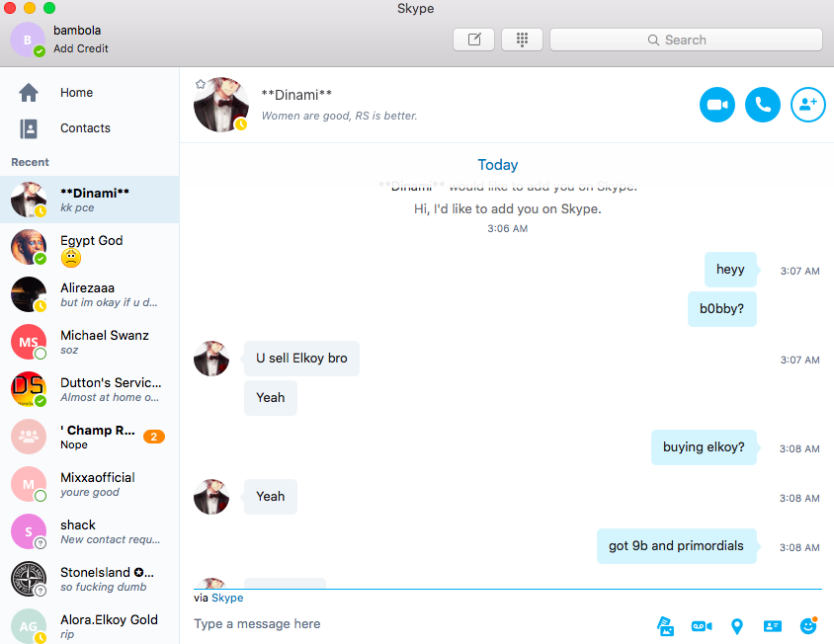This screenshot has width=834, height=644.
Task: Start a voice call with **Dinami**
Action: coord(762,105)
